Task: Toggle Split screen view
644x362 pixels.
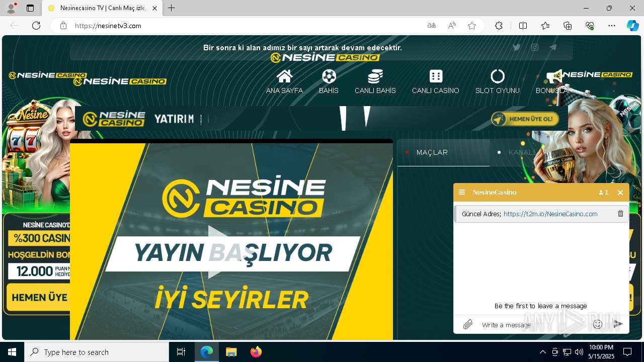Action: click(x=523, y=26)
